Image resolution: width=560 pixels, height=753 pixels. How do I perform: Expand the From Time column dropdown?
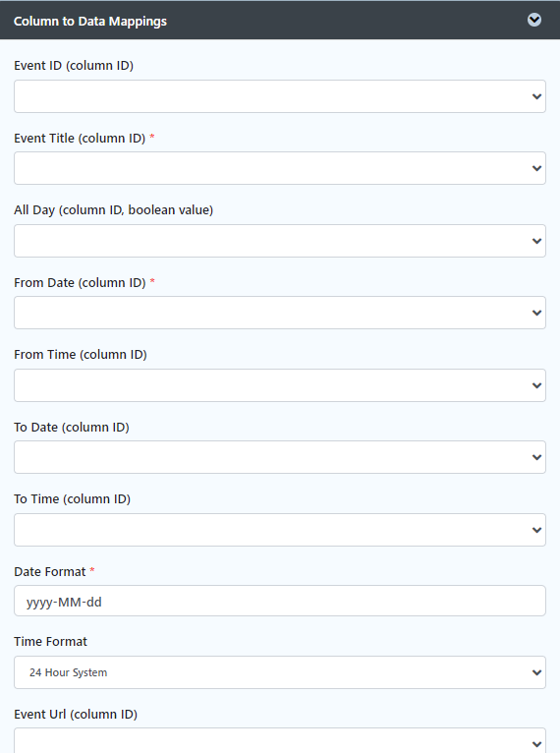[280, 385]
